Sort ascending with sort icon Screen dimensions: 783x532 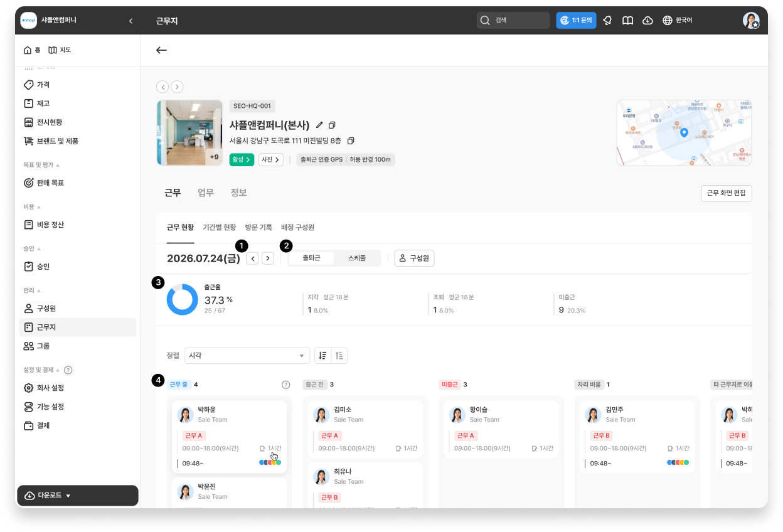tap(339, 356)
